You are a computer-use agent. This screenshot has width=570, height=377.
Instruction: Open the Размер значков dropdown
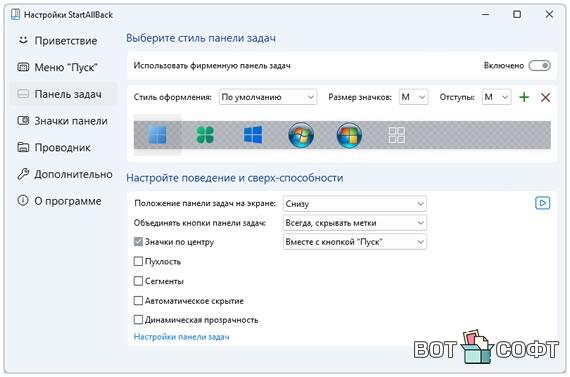(413, 97)
